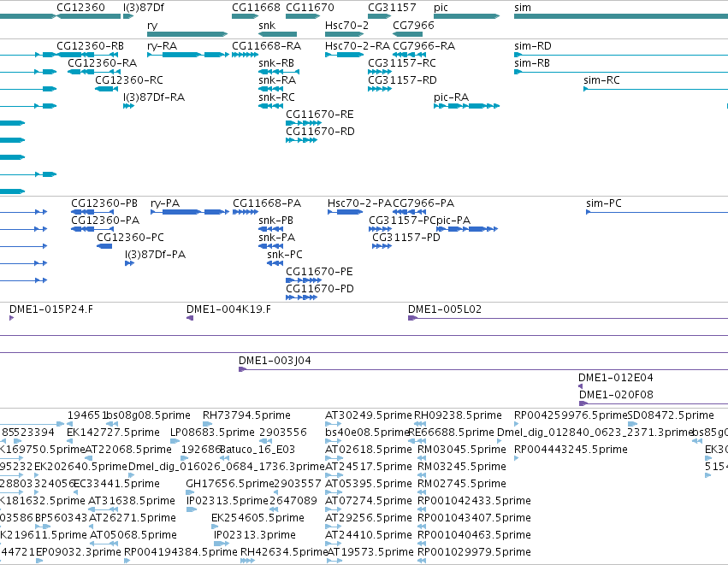Click transcript CG31157-RD

point(380,89)
